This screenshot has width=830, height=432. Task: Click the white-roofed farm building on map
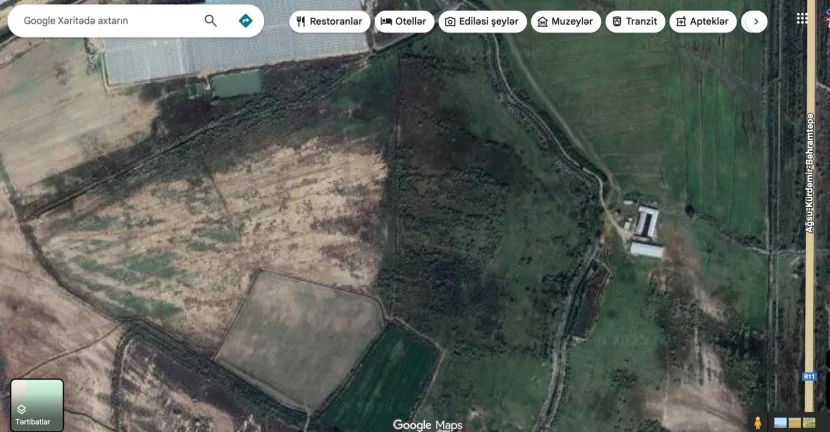(x=647, y=222)
